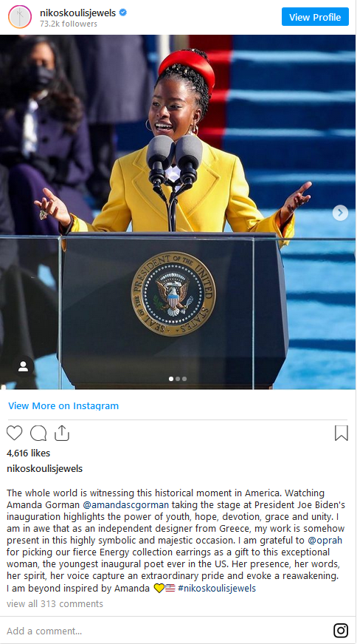Like the post with the heart icon
Viewport: 357px width, 644px height.
pyautogui.click(x=14, y=434)
